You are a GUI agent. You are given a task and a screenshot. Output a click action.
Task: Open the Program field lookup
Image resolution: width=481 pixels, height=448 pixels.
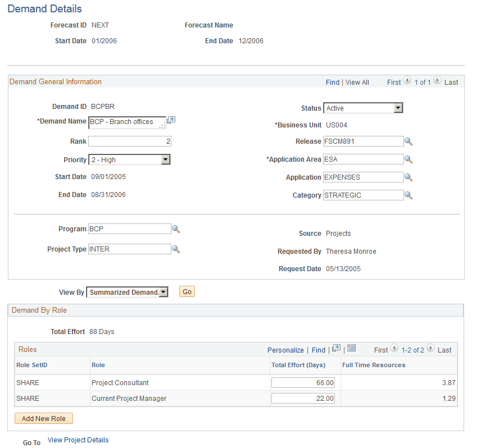pyautogui.click(x=176, y=228)
